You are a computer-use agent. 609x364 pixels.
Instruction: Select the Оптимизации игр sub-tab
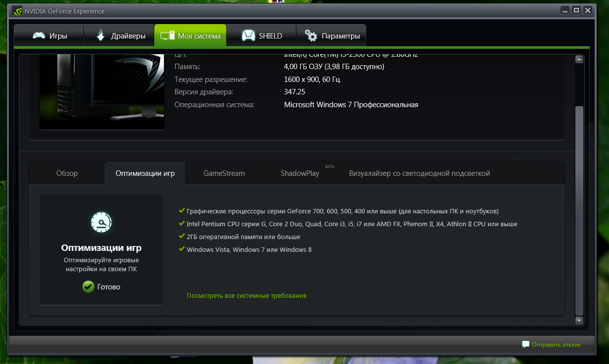point(145,173)
